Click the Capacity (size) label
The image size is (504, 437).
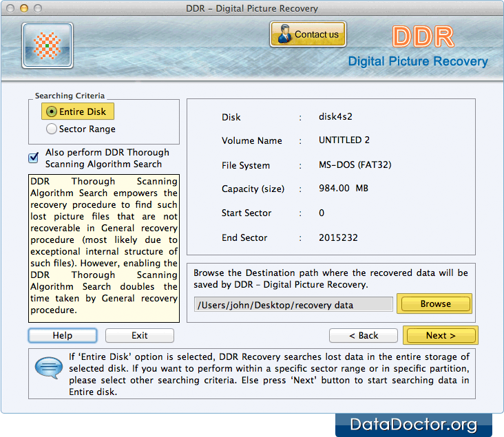click(x=253, y=189)
